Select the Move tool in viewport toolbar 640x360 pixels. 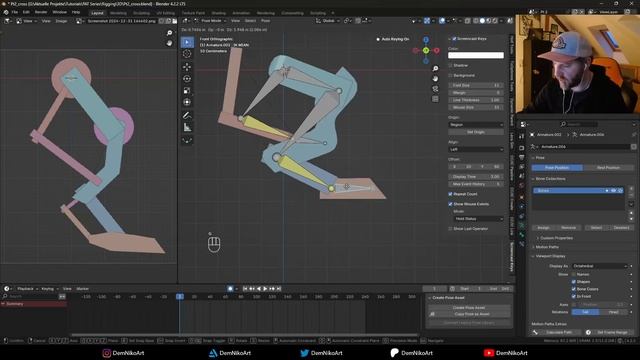pos(187,67)
